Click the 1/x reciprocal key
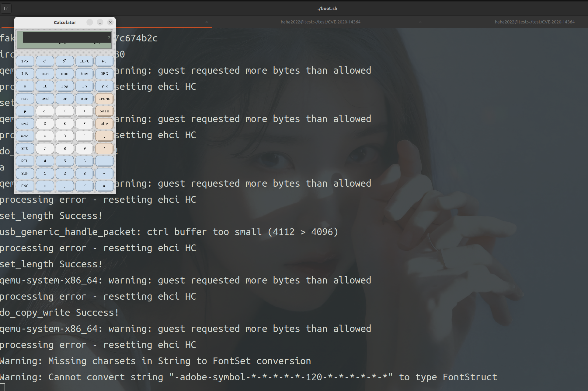Image resolution: width=588 pixels, height=391 pixels. [x=25, y=61]
